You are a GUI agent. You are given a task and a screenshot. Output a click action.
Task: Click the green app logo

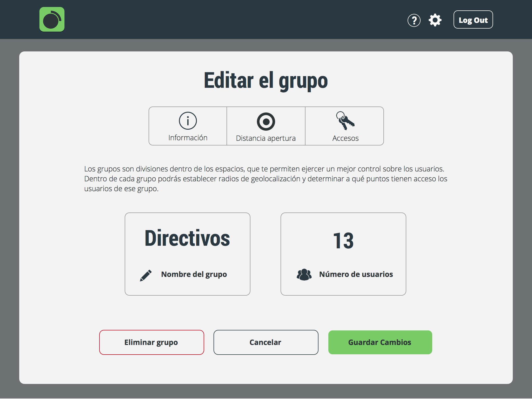click(52, 19)
